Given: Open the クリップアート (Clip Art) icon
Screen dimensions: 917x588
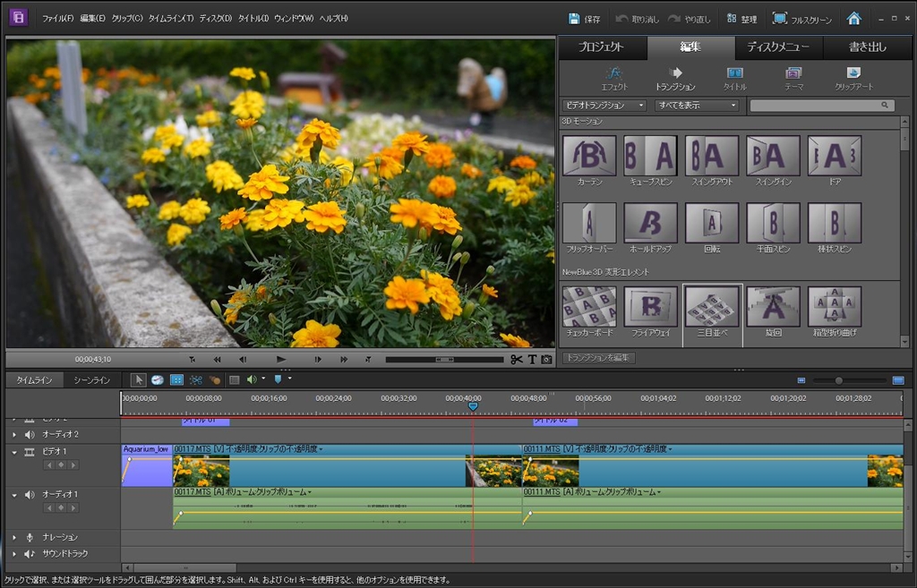Looking at the screenshot, I should point(853,72).
